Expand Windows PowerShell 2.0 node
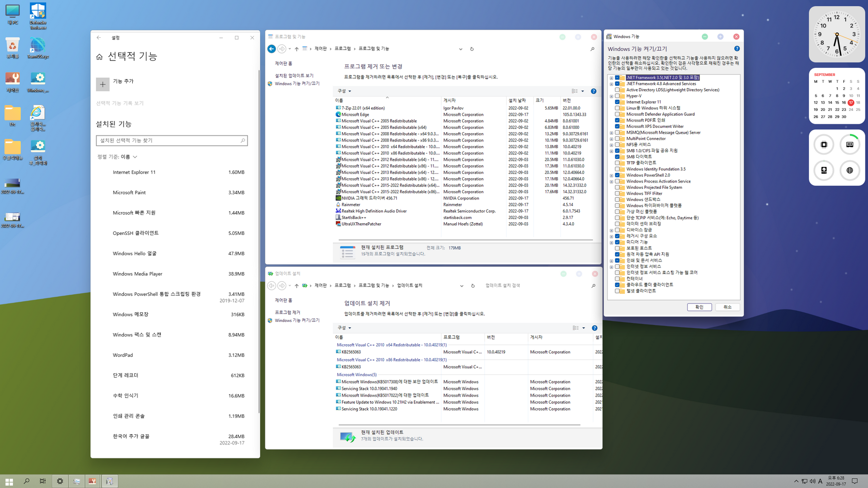Screen dimensions: 868x488 tap(611, 175)
